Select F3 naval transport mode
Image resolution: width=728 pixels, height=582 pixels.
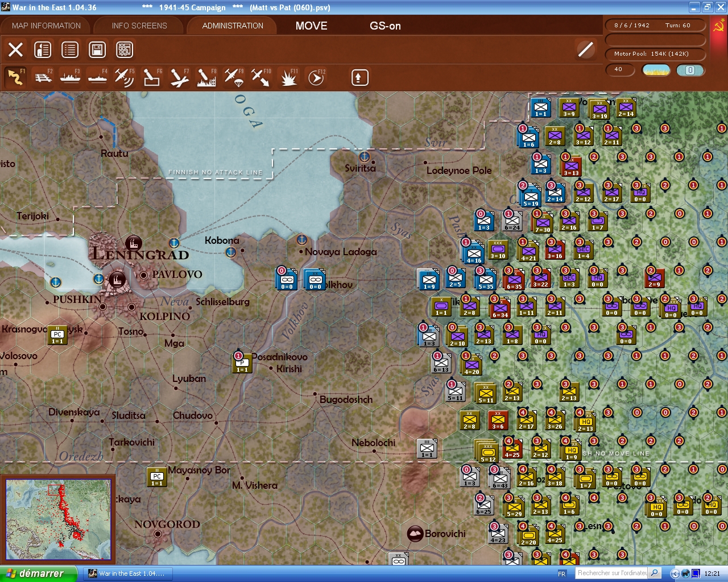[x=70, y=77]
